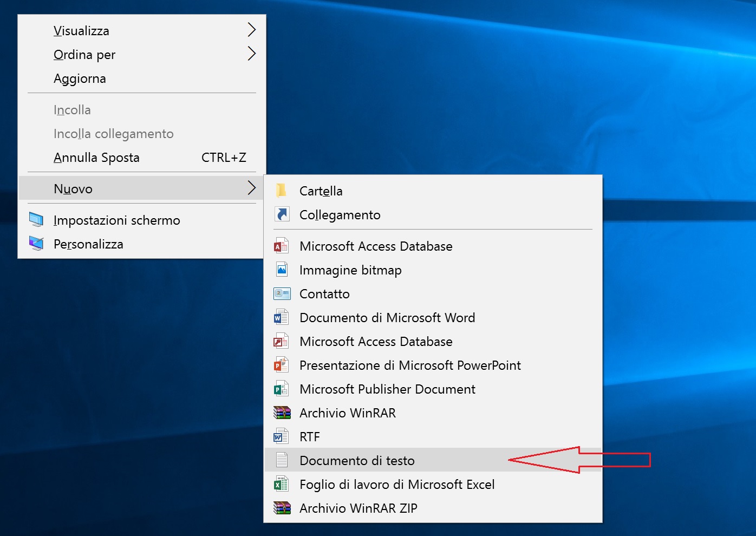The height and width of the screenshot is (536, 756).
Task: Click the Personalizza icon in the context menu
Action: click(x=36, y=244)
